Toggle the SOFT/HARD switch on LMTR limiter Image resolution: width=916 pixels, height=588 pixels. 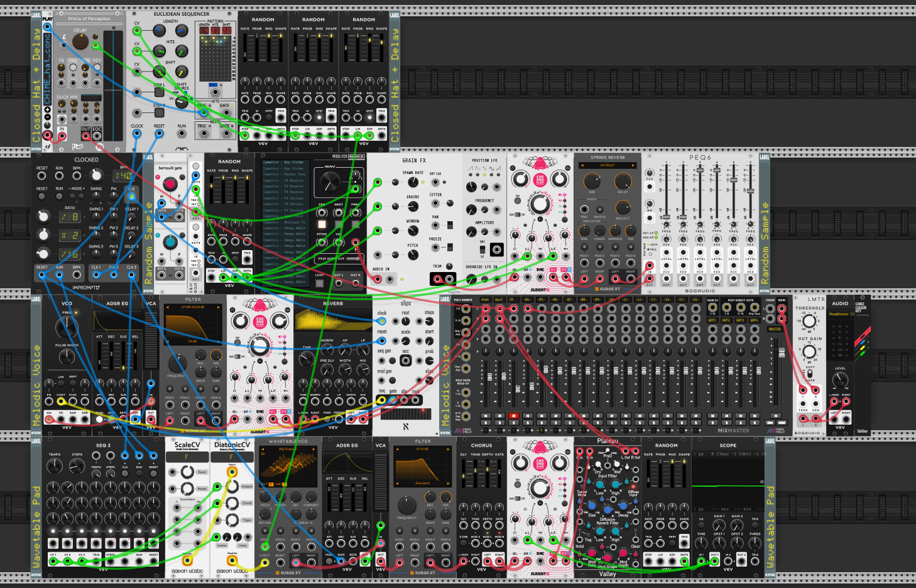pos(810,374)
